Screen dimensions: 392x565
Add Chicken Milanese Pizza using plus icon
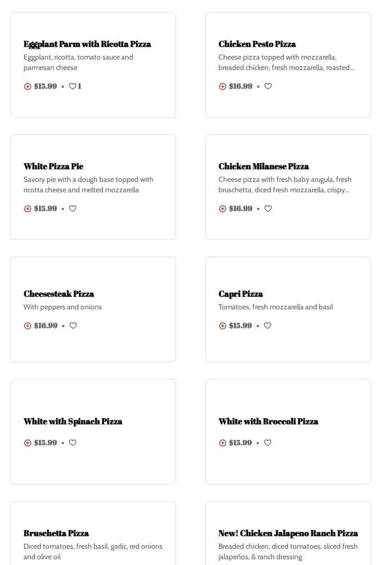223,209
